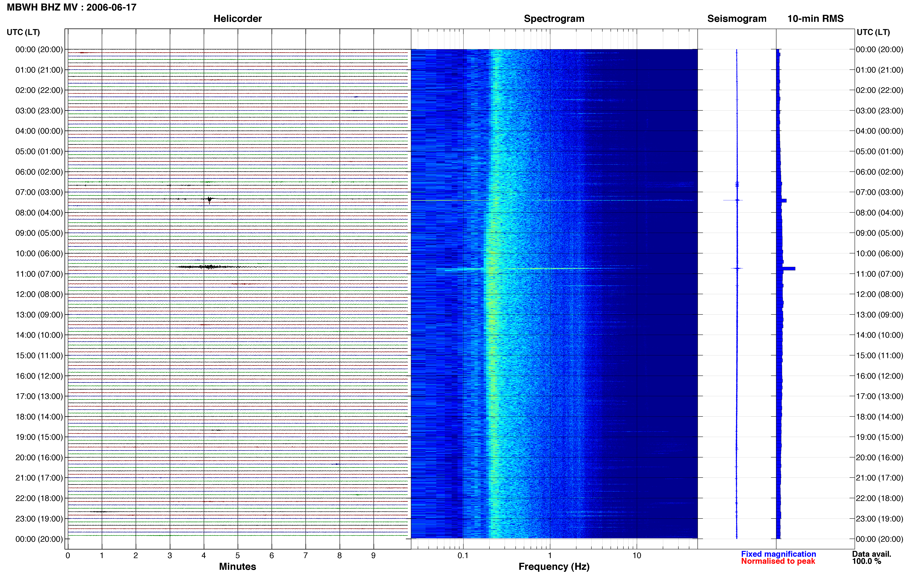
Task: Click the 'Fixed magnification' legend text
Action: click(x=778, y=554)
